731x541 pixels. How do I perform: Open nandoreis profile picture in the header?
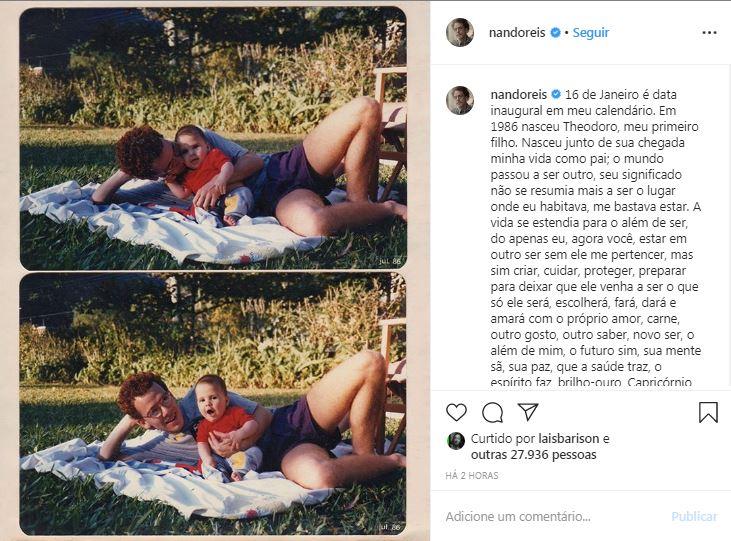pyautogui.click(x=460, y=33)
